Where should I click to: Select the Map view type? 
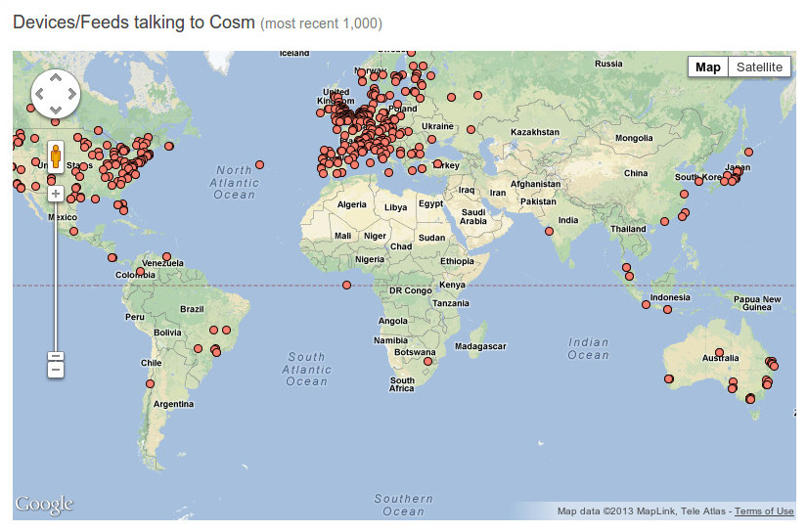pos(708,66)
